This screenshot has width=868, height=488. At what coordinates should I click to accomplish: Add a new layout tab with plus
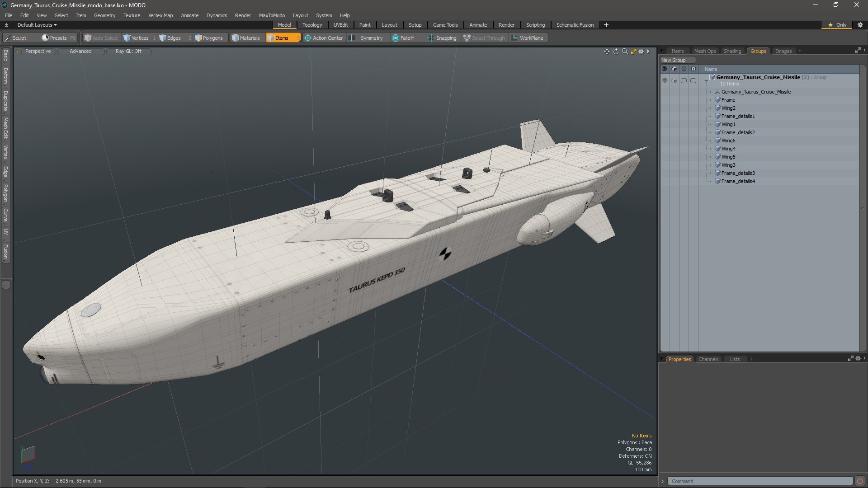tap(606, 25)
